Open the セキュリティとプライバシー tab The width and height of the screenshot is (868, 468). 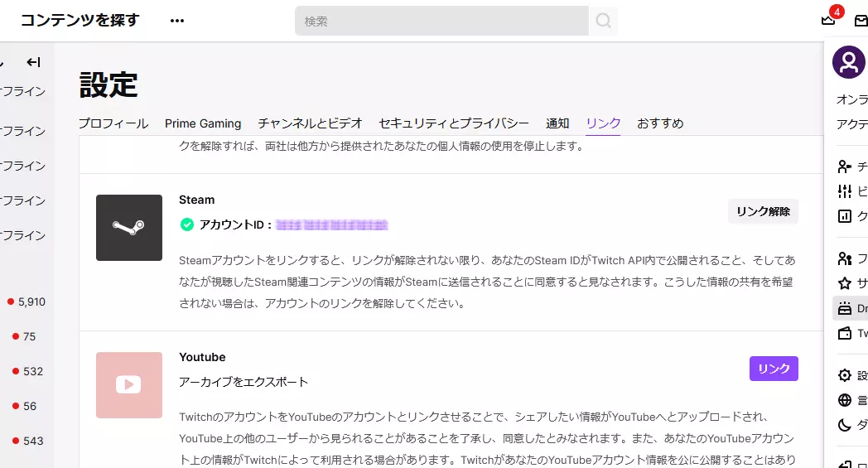click(x=454, y=123)
